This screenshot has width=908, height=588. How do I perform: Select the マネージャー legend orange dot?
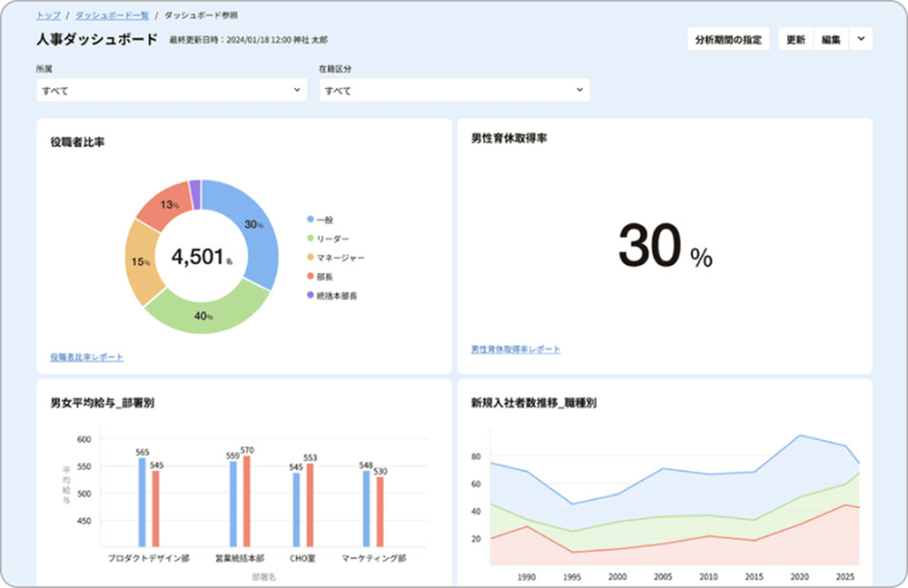pyautogui.click(x=310, y=258)
